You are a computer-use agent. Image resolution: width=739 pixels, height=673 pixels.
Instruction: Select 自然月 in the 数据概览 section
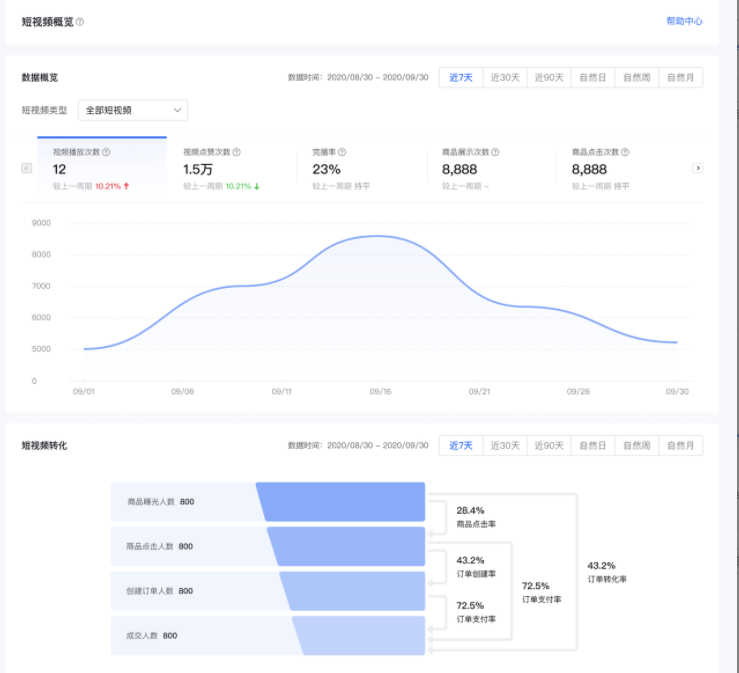681,77
